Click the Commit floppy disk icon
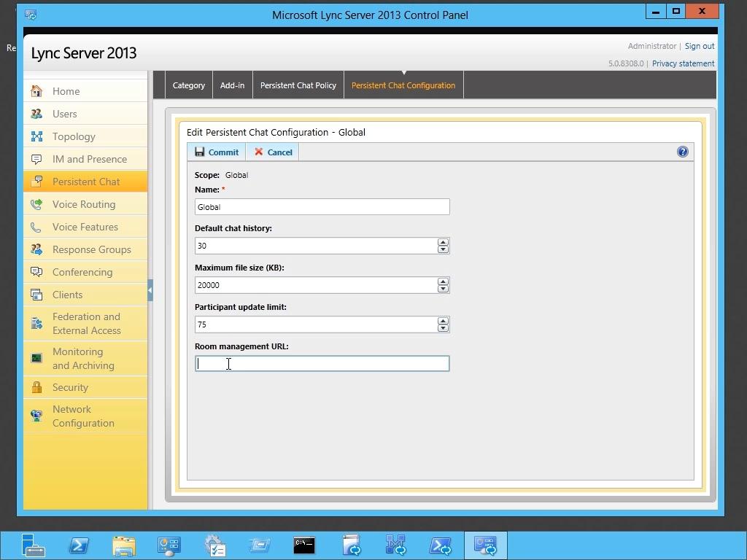This screenshot has height=560, width=747. tap(200, 152)
